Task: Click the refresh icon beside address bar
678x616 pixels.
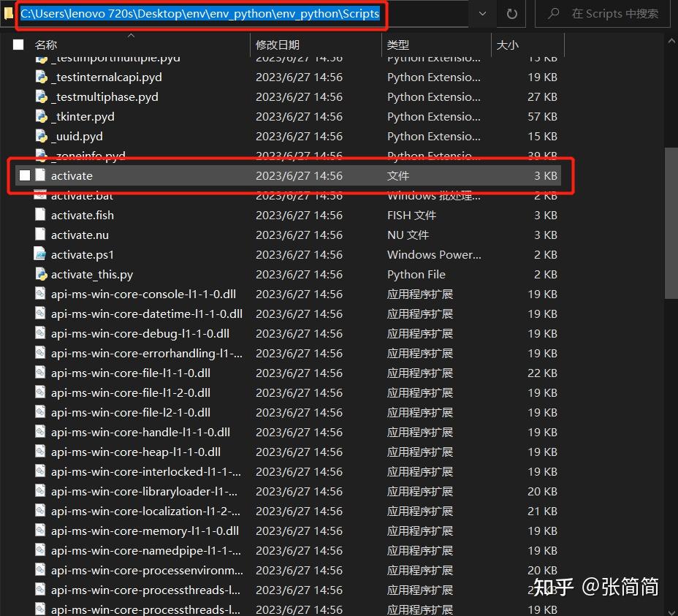Action: 511,14
